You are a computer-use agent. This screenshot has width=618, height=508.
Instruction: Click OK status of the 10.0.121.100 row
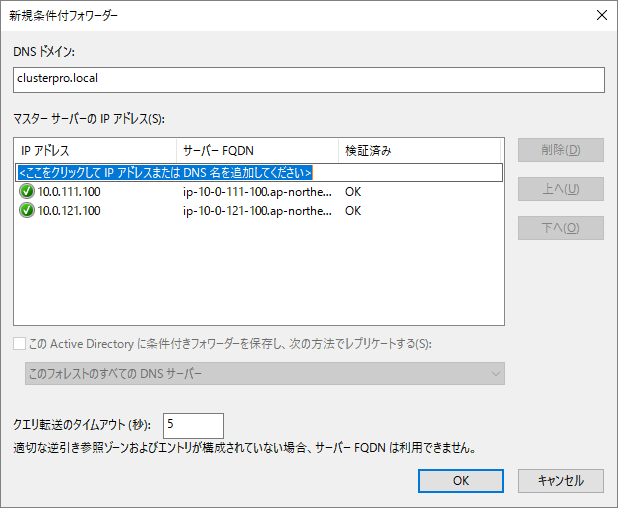click(353, 211)
